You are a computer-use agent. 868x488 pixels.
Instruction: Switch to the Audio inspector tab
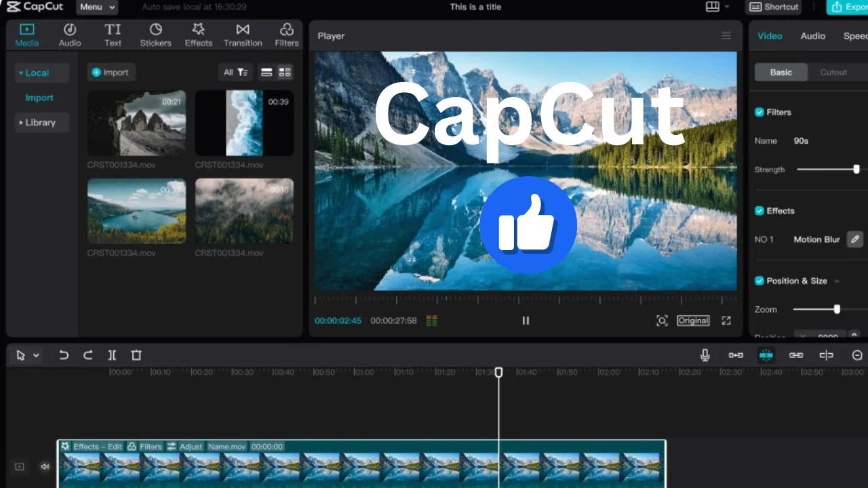(x=812, y=36)
